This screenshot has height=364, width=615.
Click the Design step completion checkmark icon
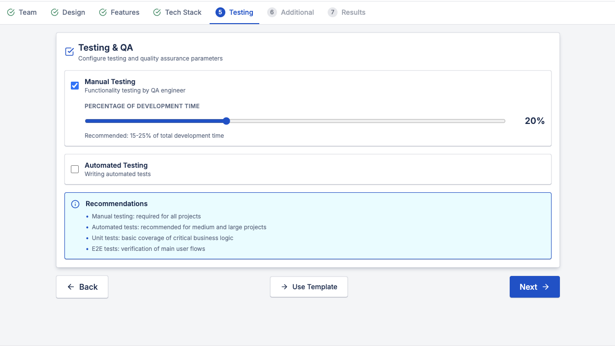point(54,12)
